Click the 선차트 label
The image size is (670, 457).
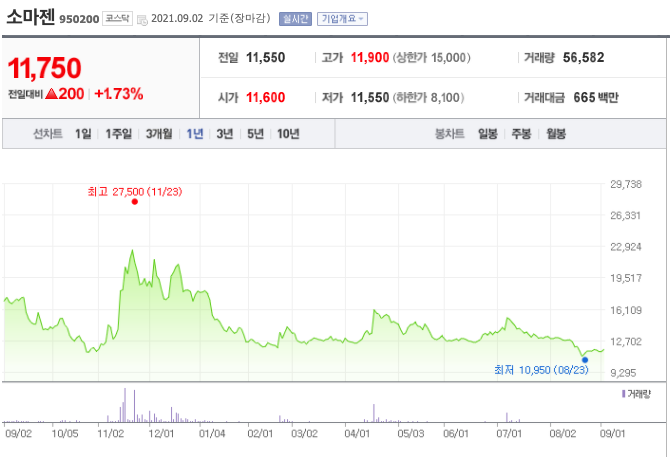click(48, 134)
